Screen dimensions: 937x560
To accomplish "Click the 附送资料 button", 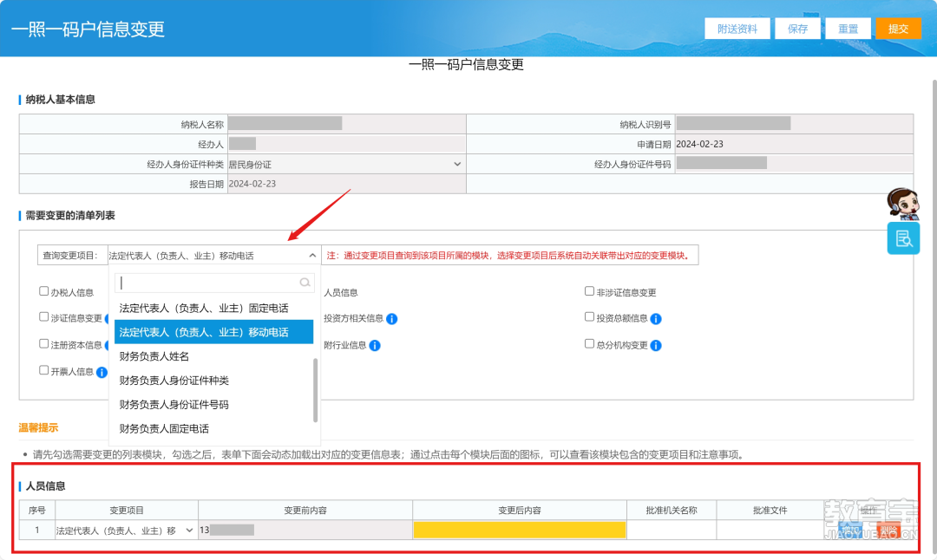I will click(737, 29).
